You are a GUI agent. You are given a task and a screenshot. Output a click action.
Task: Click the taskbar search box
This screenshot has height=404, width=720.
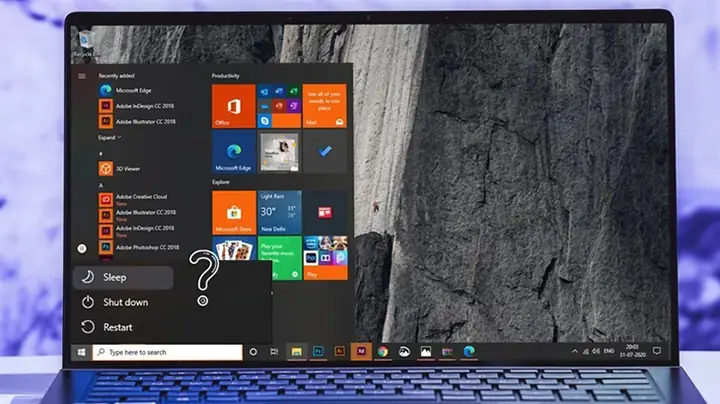(168, 352)
